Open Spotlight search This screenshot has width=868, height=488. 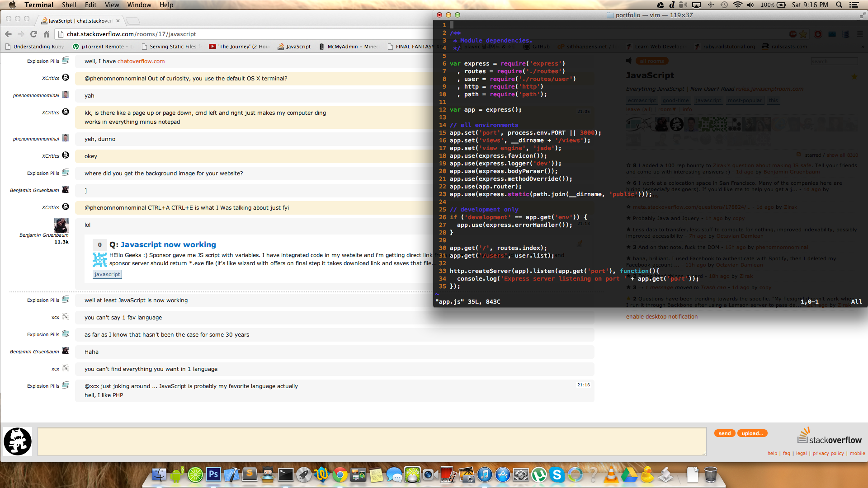coord(839,5)
